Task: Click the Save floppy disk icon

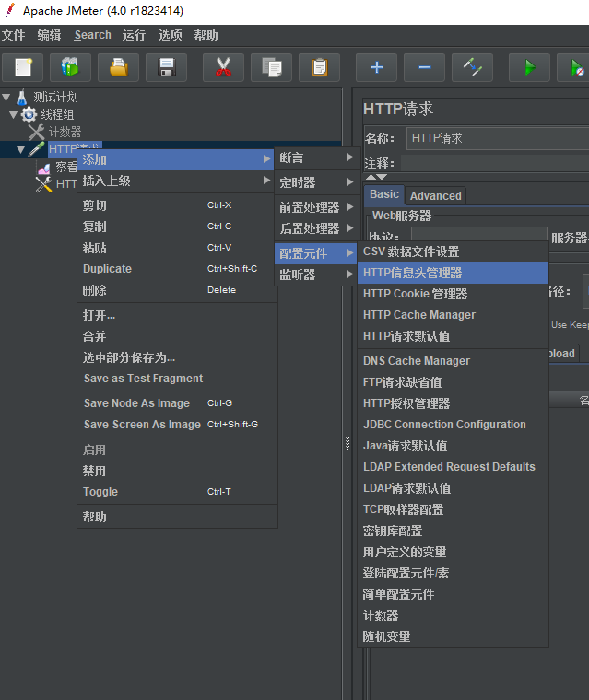Action: coord(166,67)
